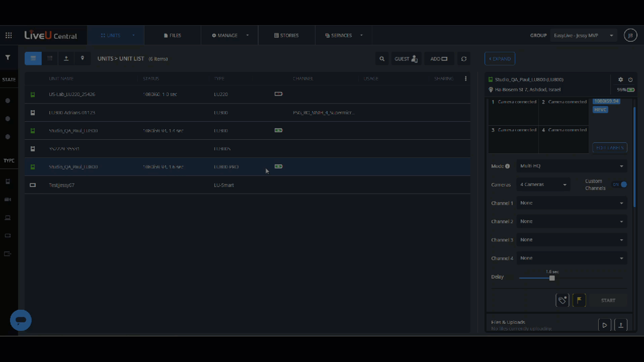Open the Mode dropdown showing Multi HQ
The width and height of the screenshot is (644, 362).
point(572,166)
